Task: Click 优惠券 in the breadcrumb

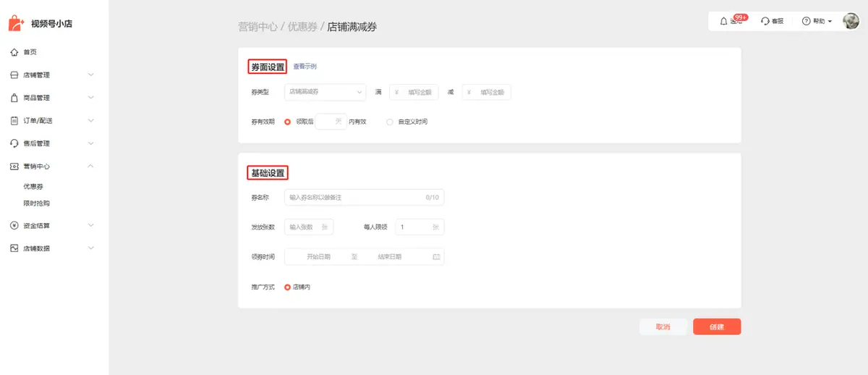Action: click(303, 27)
